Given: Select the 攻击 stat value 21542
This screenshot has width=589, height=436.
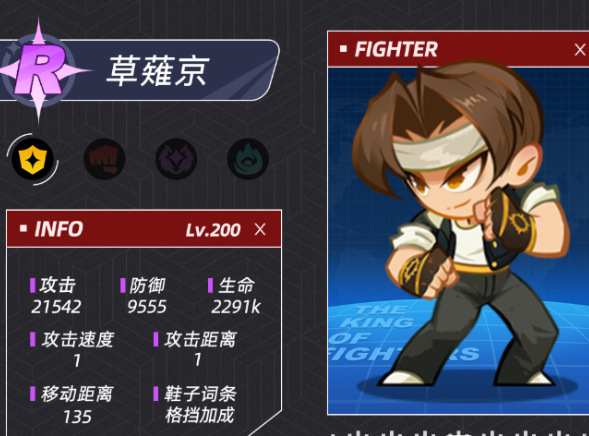Looking at the screenshot, I should pyautogui.click(x=56, y=307).
